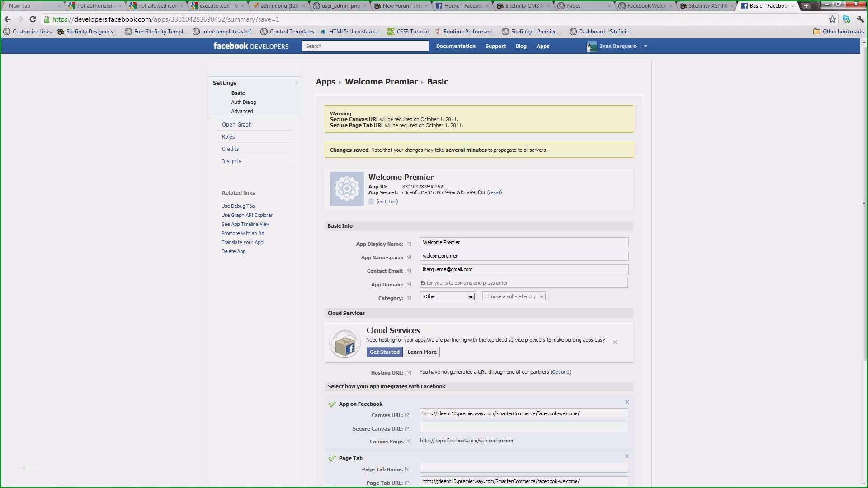Image resolution: width=868 pixels, height=488 pixels.
Task: Open account dropdown arrow next to Ivan Barquero
Action: 646,46
